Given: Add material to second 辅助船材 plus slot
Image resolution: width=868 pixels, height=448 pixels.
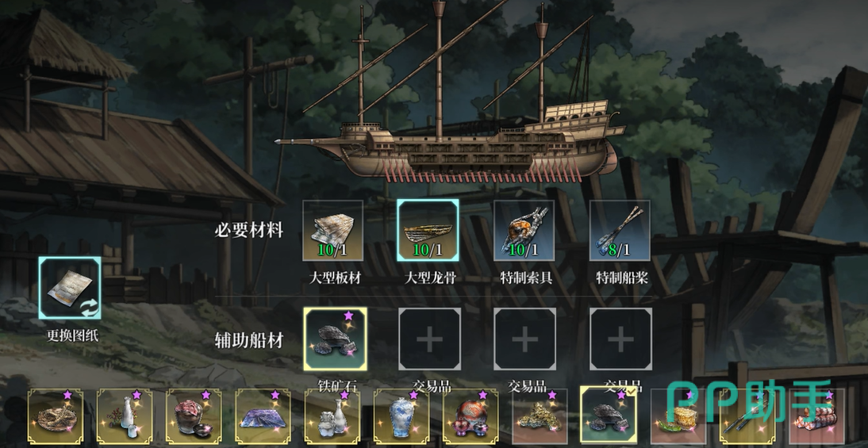Looking at the screenshot, I should 429,339.
